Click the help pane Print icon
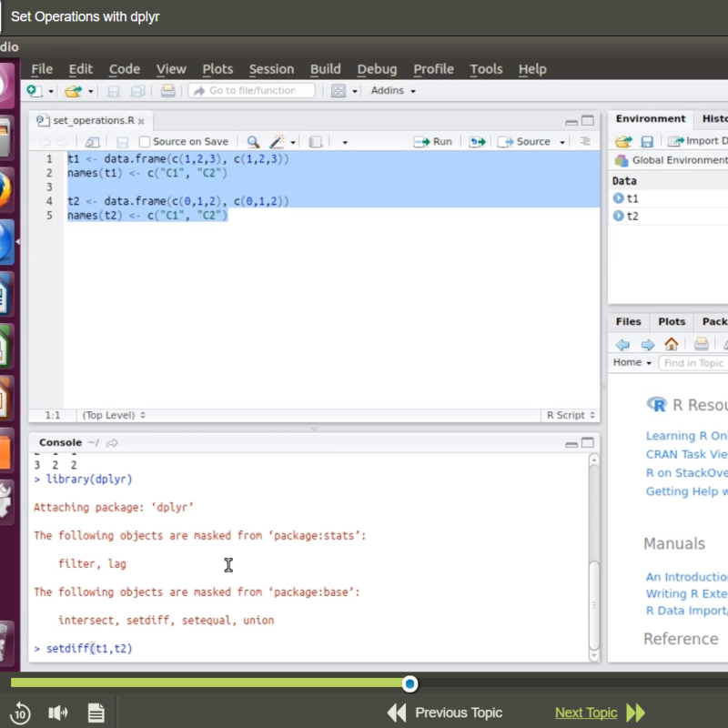728x728 pixels. pos(701,344)
